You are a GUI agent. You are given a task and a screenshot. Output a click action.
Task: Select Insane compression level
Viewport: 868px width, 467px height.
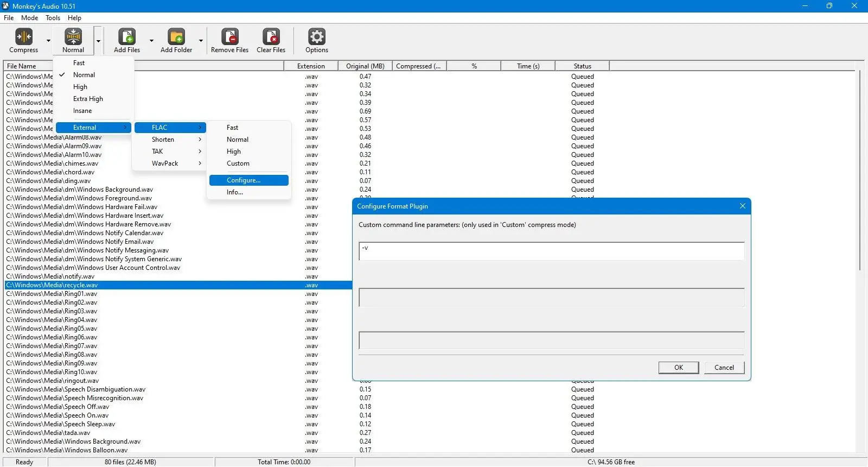coord(93,111)
